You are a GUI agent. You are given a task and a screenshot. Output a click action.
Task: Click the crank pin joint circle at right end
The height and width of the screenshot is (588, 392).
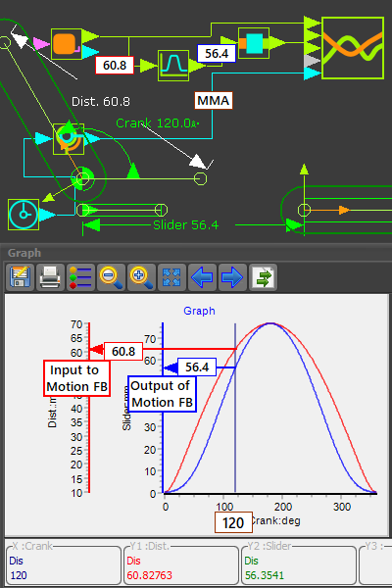pyautogui.click(x=200, y=179)
